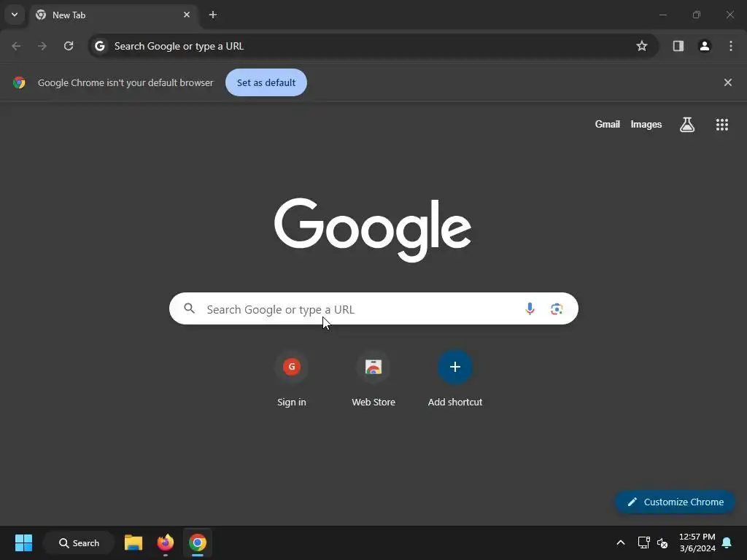Open the side panel icon
747x560 pixels.
[x=678, y=46]
